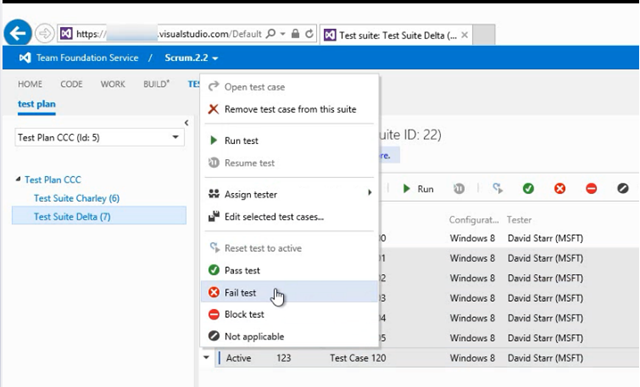640x387 pixels.
Task: Click the search icon in address bar
Action: pyautogui.click(x=271, y=33)
